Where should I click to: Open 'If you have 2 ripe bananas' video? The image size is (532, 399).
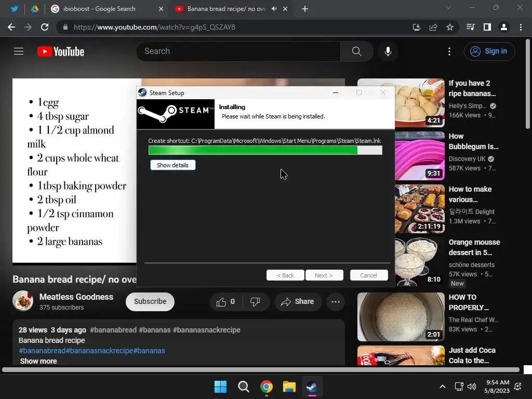(x=472, y=88)
